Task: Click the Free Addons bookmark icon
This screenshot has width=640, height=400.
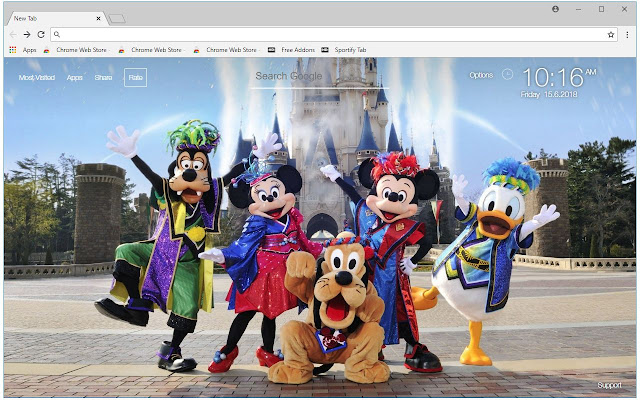Action: [271, 50]
